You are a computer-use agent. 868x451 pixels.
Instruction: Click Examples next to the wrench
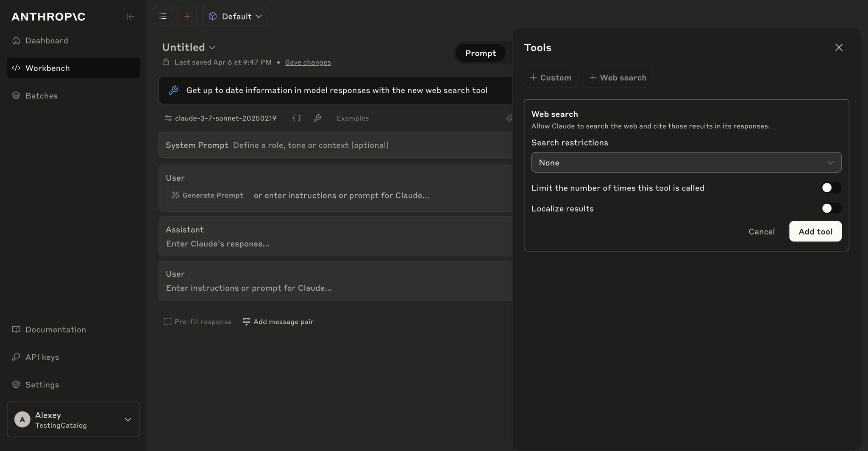point(352,118)
